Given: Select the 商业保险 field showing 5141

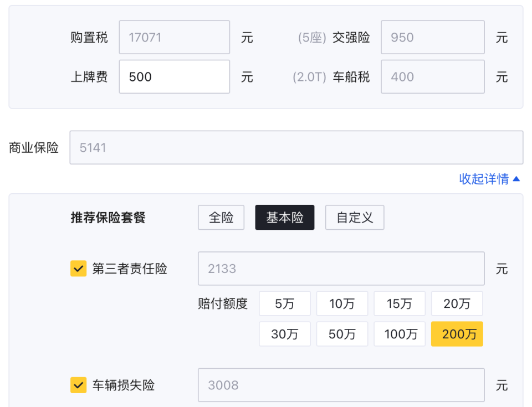Looking at the screenshot, I should click(x=296, y=147).
